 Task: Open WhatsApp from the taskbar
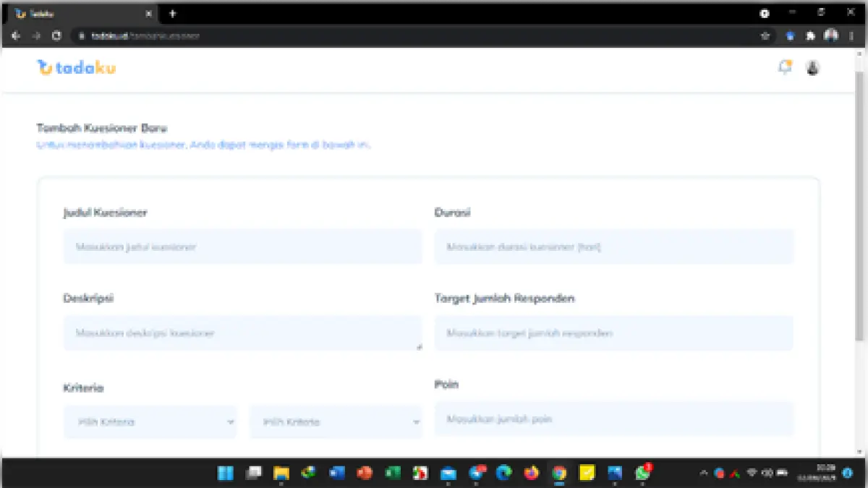tap(642, 473)
